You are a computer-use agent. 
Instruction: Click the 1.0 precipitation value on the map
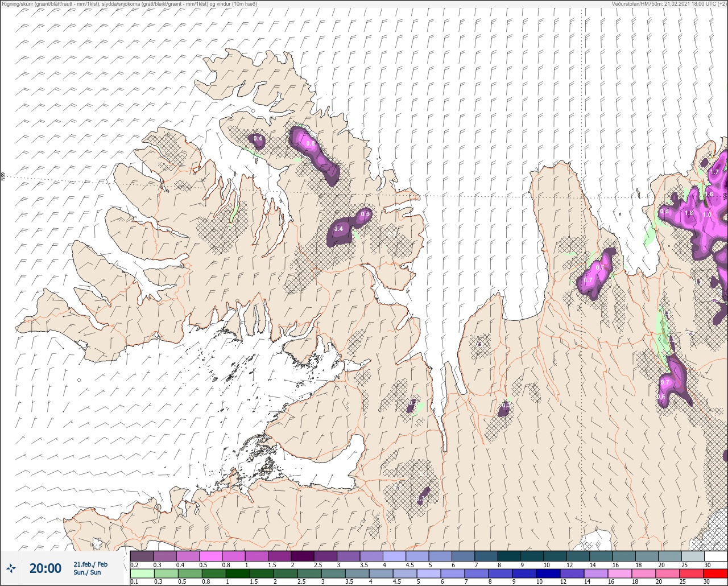[x=707, y=214]
